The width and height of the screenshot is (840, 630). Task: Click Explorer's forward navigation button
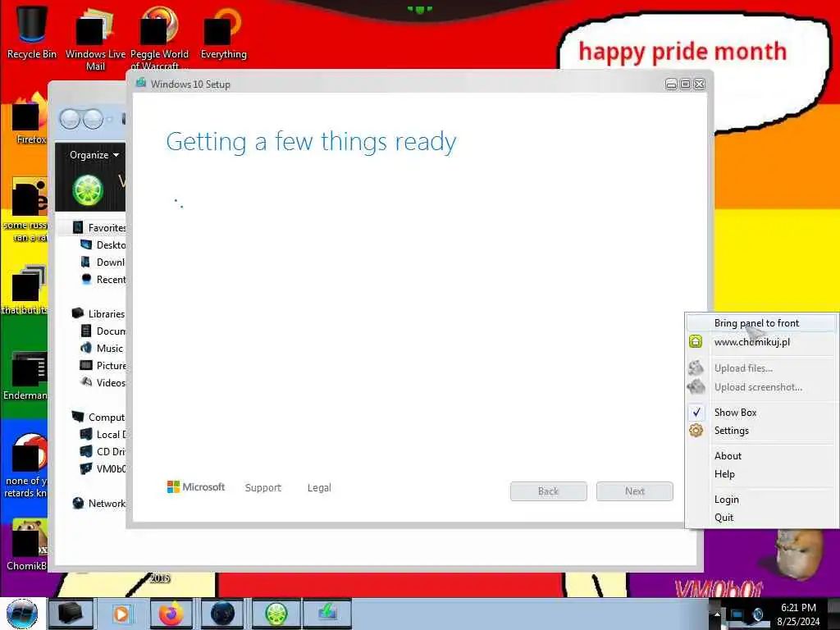click(94, 119)
